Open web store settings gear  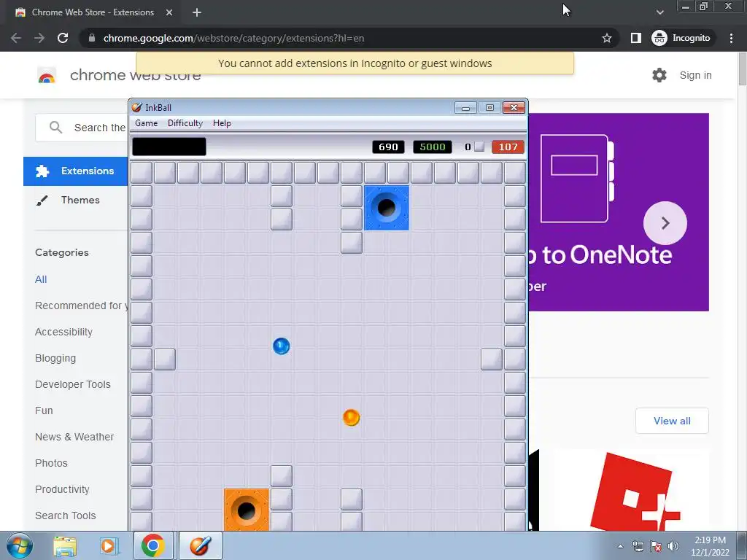659,75
